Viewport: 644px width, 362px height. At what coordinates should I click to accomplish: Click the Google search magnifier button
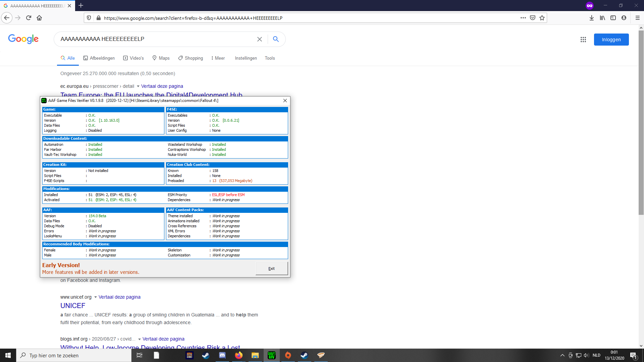[276, 39]
